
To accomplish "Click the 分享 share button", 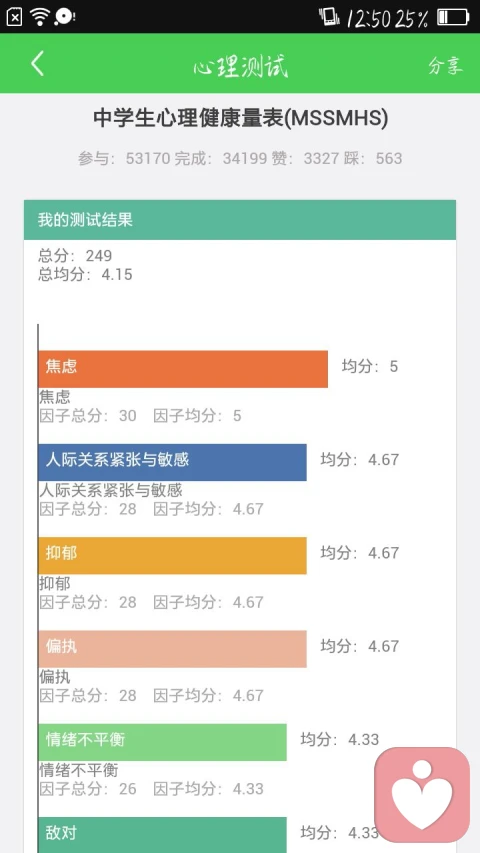I will pyautogui.click(x=445, y=65).
